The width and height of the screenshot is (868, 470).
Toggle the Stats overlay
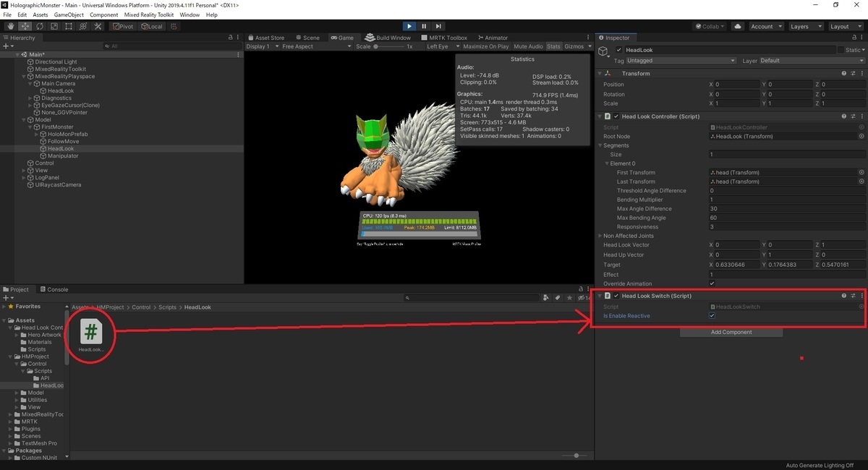pyautogui.click(x=553, y=46)
